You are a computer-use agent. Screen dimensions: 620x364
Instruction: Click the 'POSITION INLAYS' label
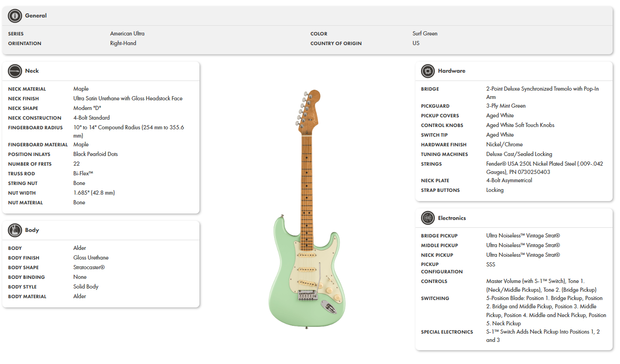(29, 154)
